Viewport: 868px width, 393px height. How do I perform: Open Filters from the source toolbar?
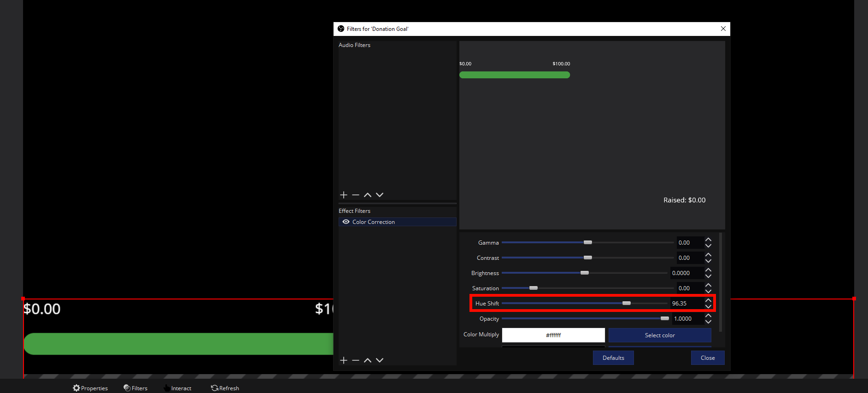pos(135,388)
